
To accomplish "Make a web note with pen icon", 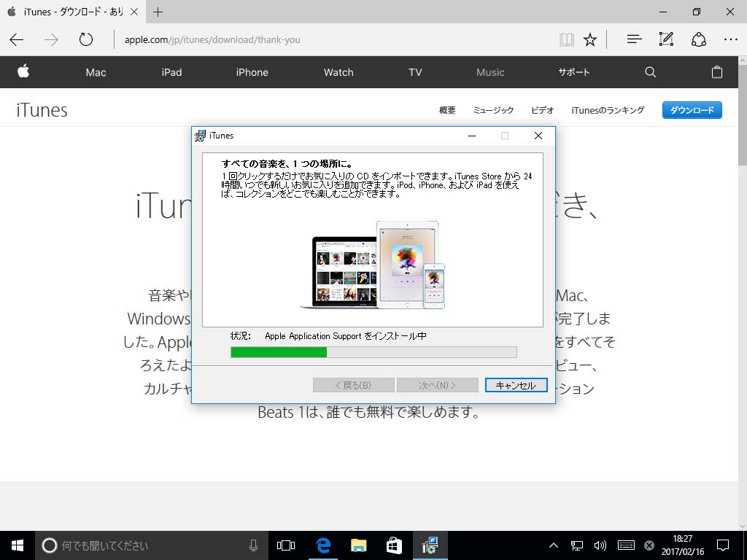I will (666, 40).
